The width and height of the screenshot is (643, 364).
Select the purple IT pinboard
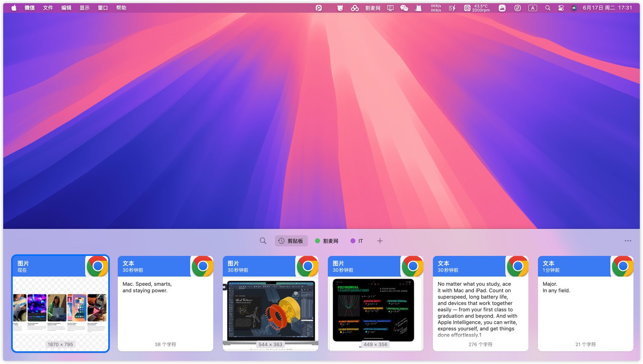coord(357,241)
